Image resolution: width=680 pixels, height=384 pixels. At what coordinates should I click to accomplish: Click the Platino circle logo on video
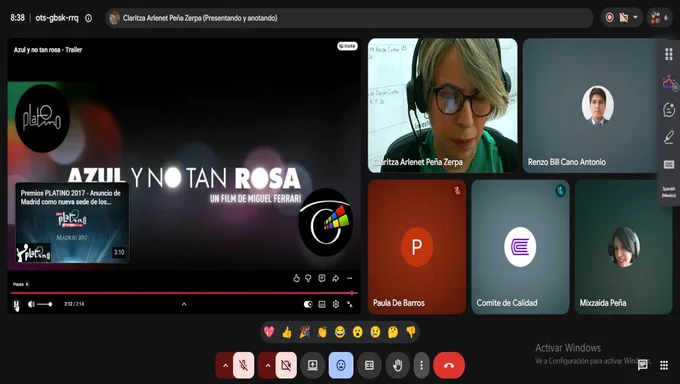pos(42,118)
